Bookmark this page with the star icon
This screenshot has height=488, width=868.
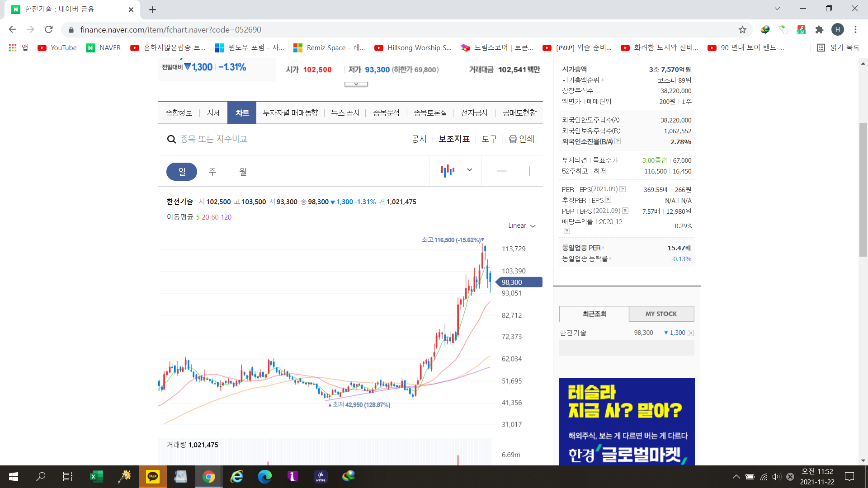coord(742,29)
